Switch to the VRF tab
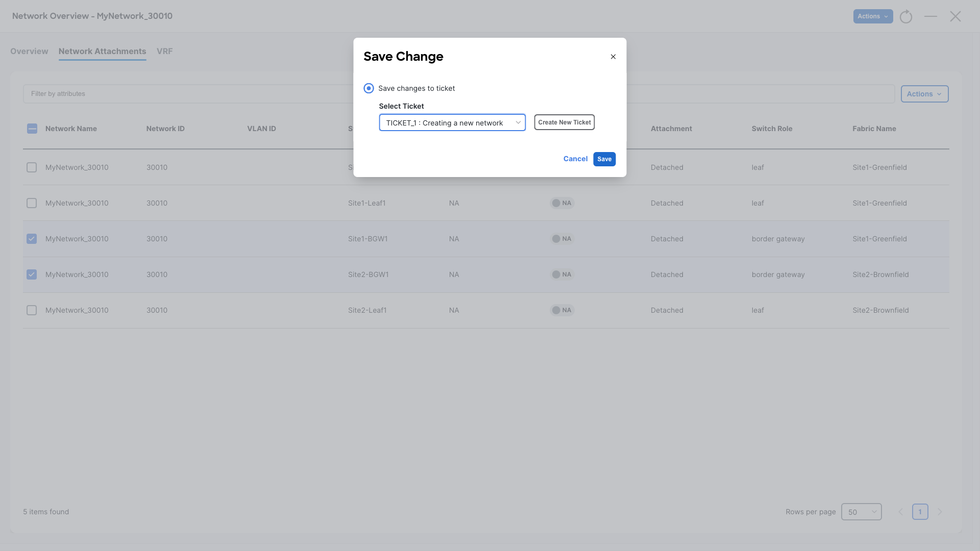 pyautogui.click(x=164, y=51)
